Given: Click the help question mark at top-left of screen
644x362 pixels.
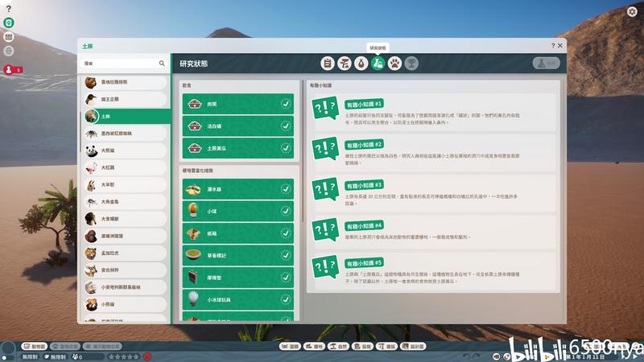Looking at the screenshot, I should pyautogui.click(x=8, y=9).
